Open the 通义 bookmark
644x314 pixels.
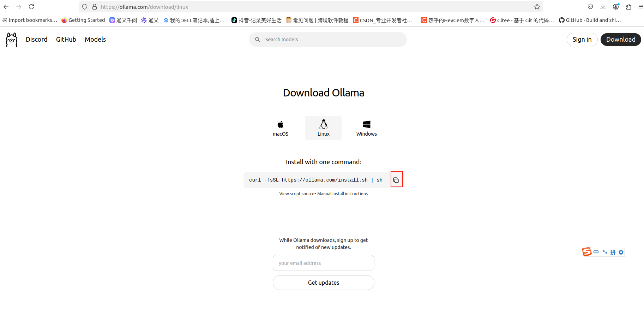pos(150,20)
